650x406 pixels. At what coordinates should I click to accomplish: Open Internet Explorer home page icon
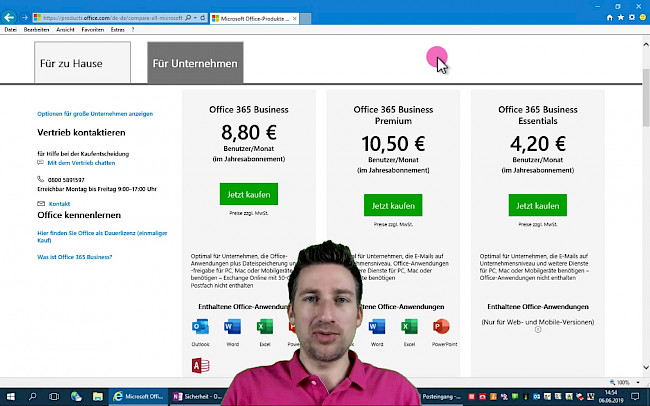pyautogui.click(x=611, y=18)
